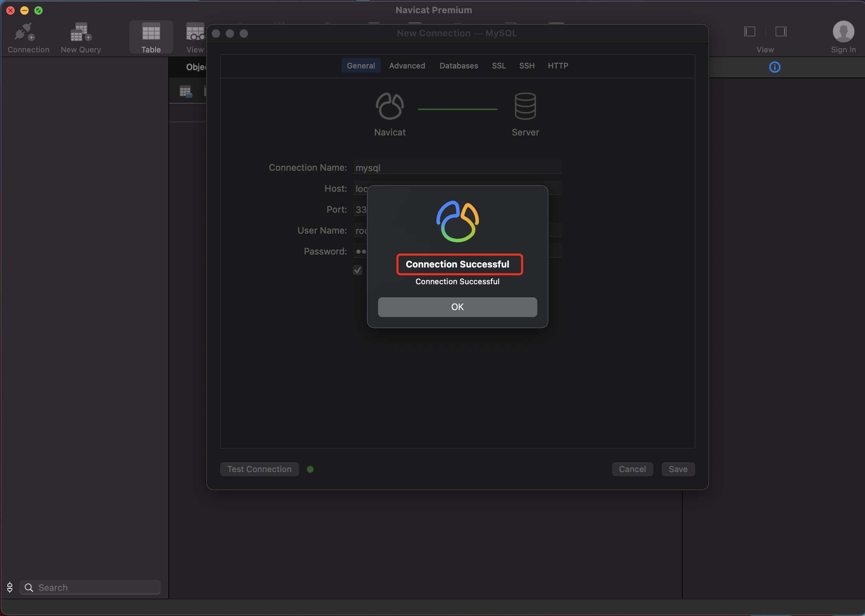Click the green fullscreen button of Navicat
Image resolution: width=865 pixels, height=616 pixels.
(38, 10)
